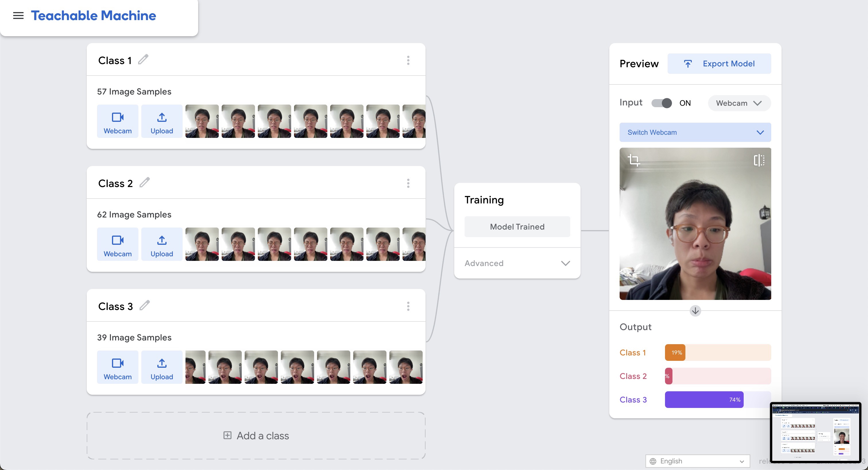Click Class 3 rename pencil icon
868x470 pixels.
(x=144, y=305)
